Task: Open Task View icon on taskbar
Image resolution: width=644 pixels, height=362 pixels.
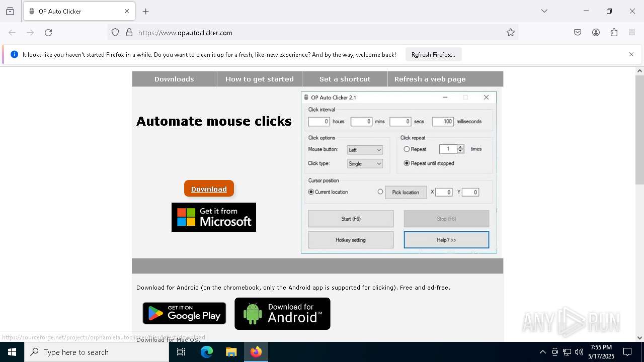Action: point(181,352)
